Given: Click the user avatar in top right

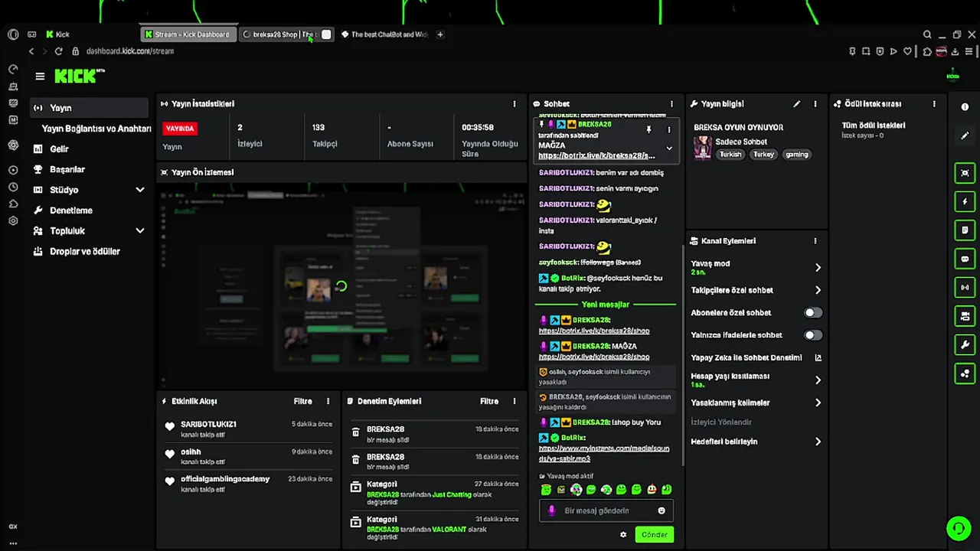Looking at the screenshot, I should click(x=952, y=76).
